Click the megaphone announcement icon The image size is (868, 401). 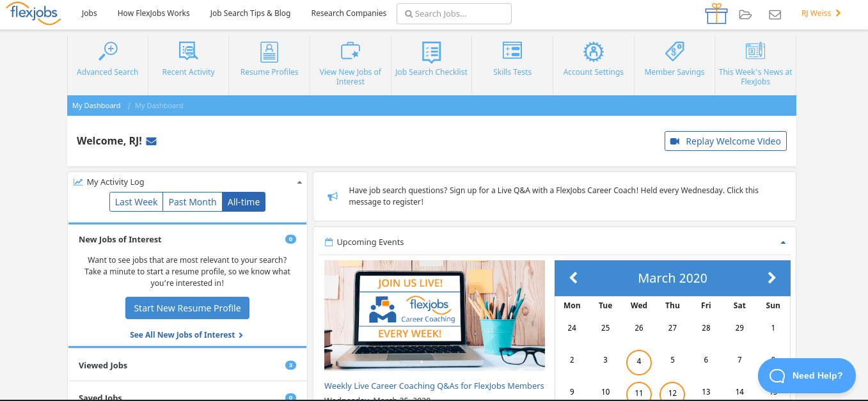(333, 196)
